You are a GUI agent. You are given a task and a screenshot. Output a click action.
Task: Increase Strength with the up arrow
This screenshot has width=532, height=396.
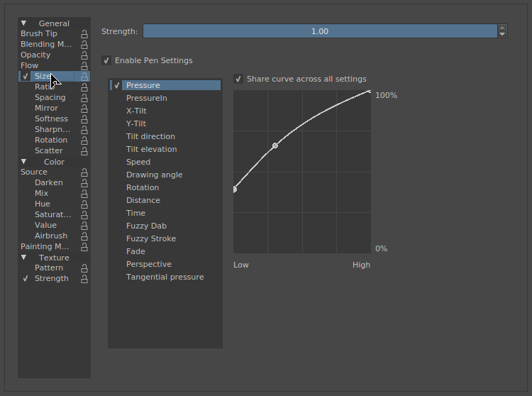(502, 28)
